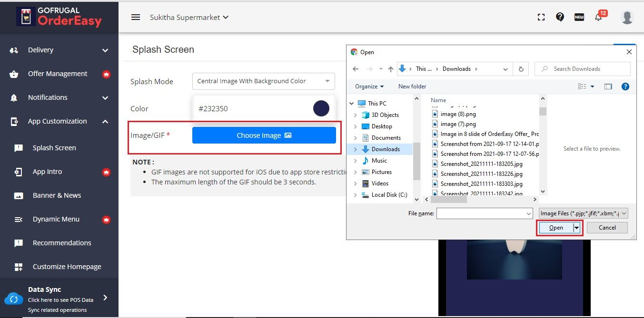The height and width of the screenshot is (318, 644).
Task: Toggle fullscreen mode icon
Action: tap(541, 17)
